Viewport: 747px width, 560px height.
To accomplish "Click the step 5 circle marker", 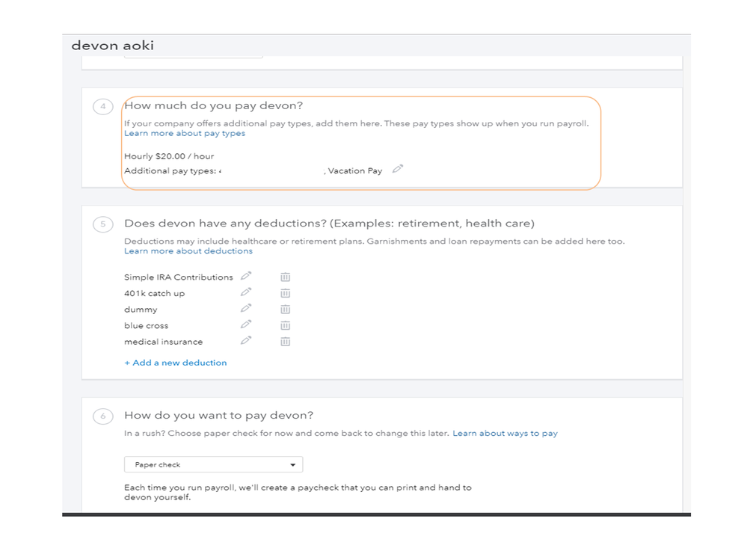I will click(x=103, y=224).
